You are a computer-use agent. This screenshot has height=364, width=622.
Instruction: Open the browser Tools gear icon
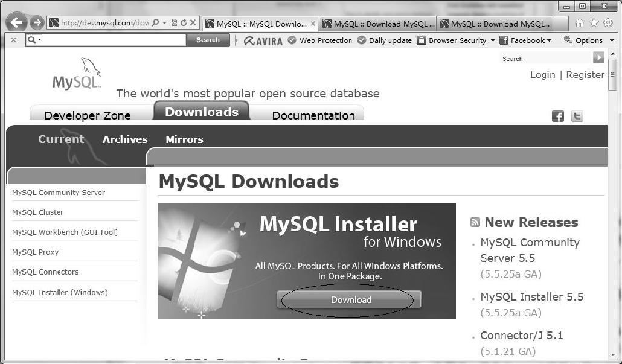click(608, 22)
